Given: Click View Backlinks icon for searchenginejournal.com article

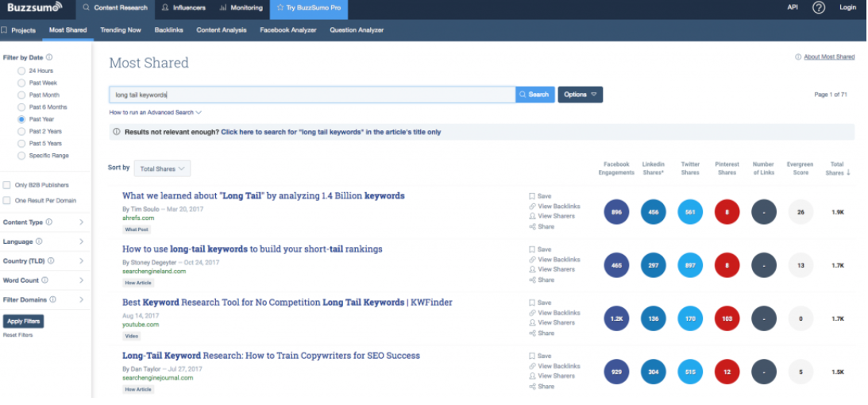Looking at the screenshot, I should [x=532, y=366].
